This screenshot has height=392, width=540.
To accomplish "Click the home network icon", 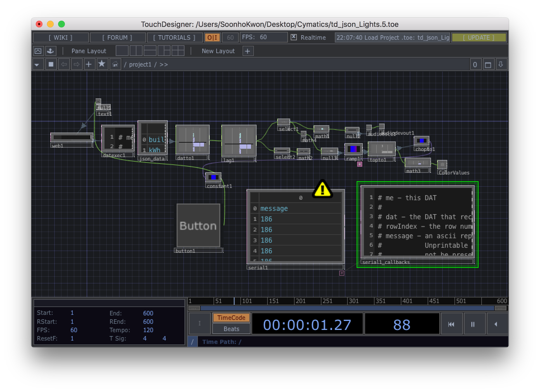I will (x=115, y=64).
